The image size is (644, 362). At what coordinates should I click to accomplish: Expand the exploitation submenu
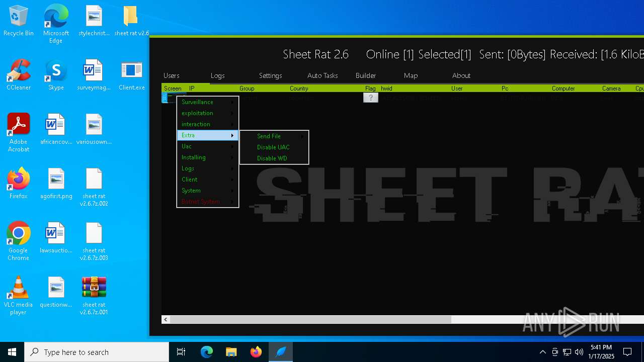pyautogui.click(x=208, y=113)
